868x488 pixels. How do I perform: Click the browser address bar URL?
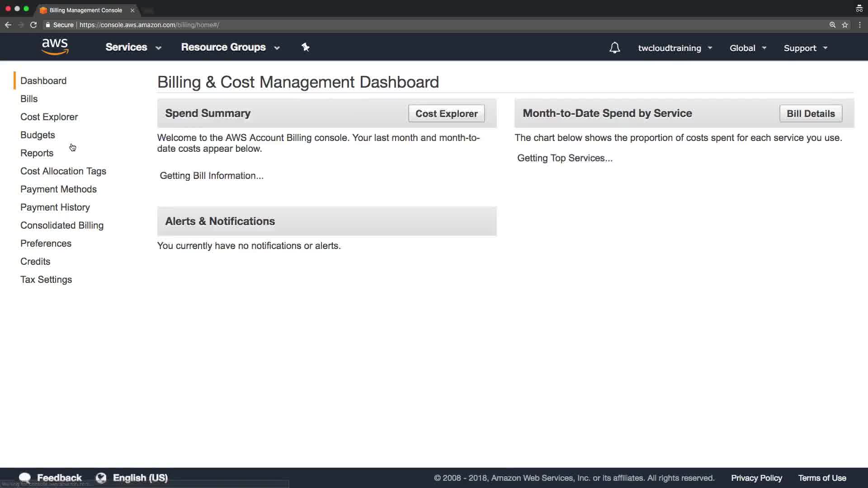pyautogui.click(x=149, y=25)
